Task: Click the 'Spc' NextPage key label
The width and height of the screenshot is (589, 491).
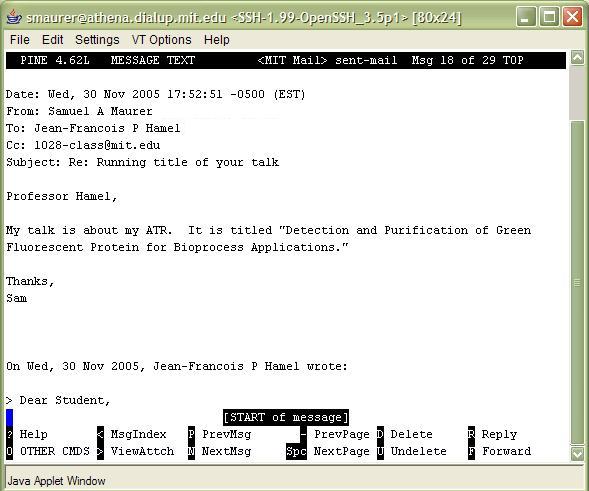Action: click(296, 451)
